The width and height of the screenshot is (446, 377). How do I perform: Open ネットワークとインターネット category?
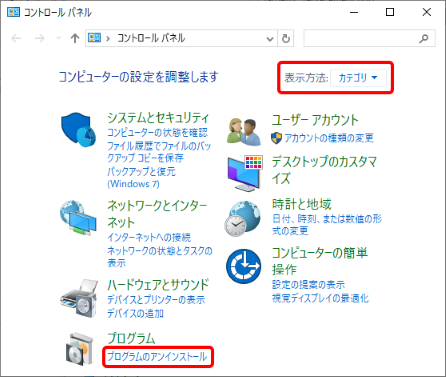click(157, 214)
